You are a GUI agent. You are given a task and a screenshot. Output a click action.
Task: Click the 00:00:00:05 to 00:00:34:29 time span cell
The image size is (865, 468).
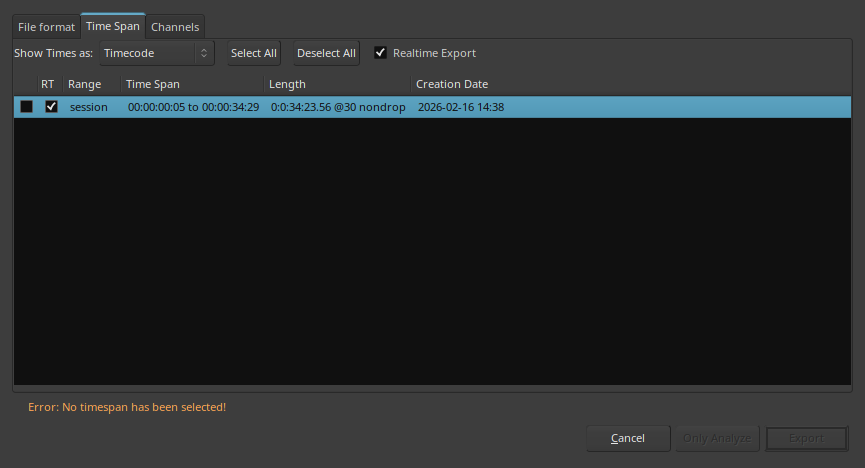(194, 107)
